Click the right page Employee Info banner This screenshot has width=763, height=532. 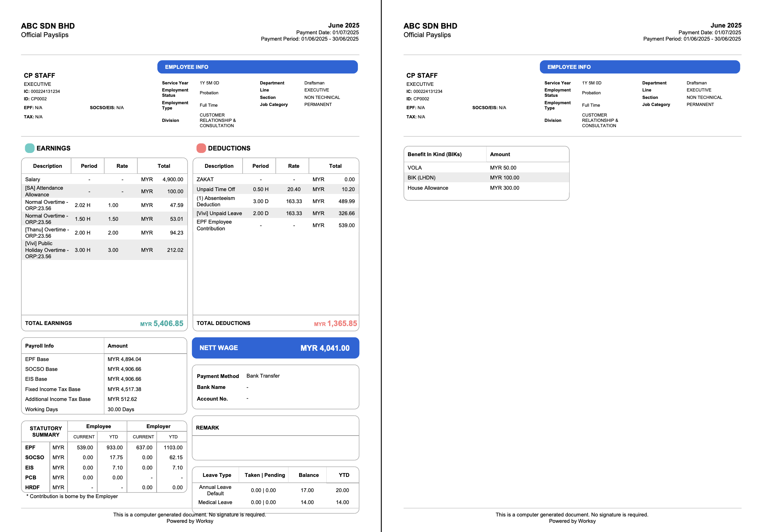[x=640, y=67]
